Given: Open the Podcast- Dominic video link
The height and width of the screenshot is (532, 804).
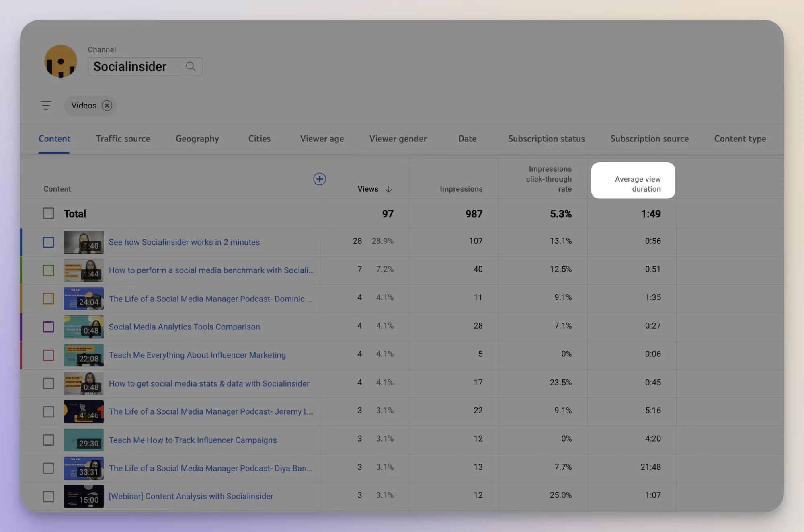Looking at the screenshot, I should [x=210, y=299].
